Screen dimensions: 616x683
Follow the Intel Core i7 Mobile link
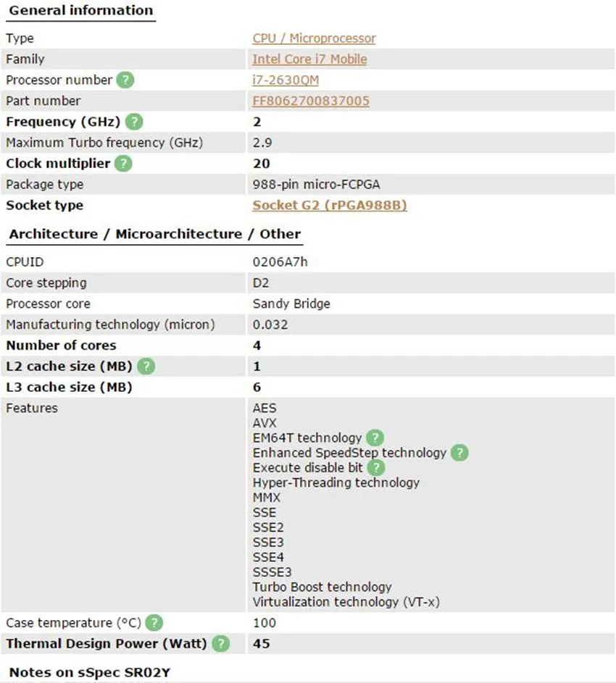click(309, 59)
